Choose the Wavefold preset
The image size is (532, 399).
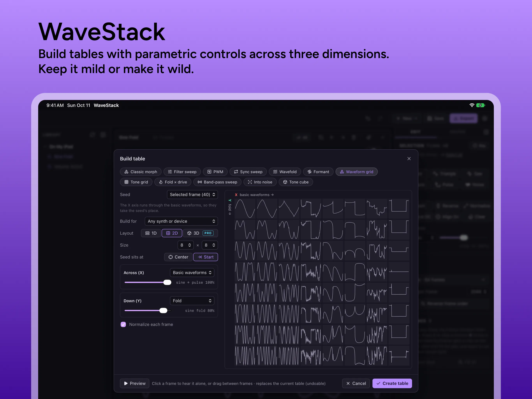tap(285, 172)
